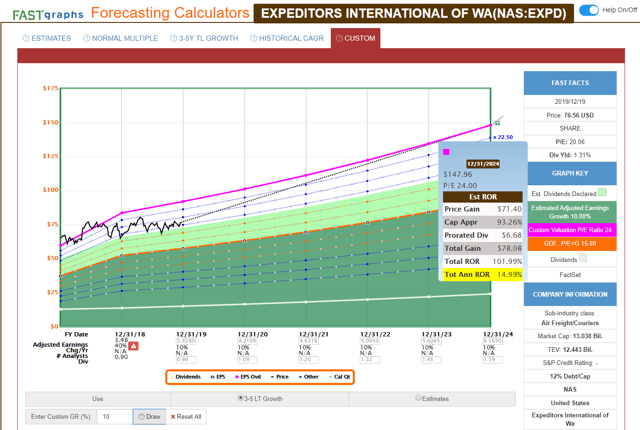Click Price 76.56 USD fact
Screen dimensions: 640x430
coord(570,115)
